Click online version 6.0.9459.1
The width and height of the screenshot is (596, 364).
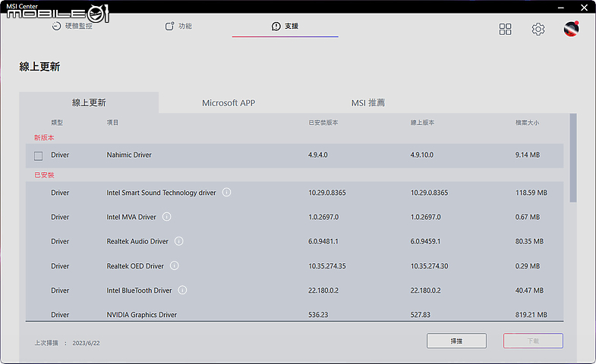point(425,241)
